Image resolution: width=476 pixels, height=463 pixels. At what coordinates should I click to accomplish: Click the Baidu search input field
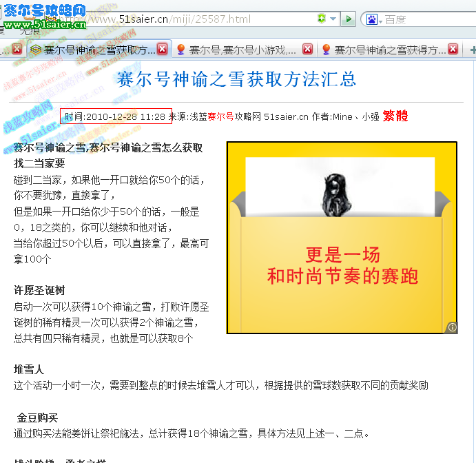click(430, 20)
